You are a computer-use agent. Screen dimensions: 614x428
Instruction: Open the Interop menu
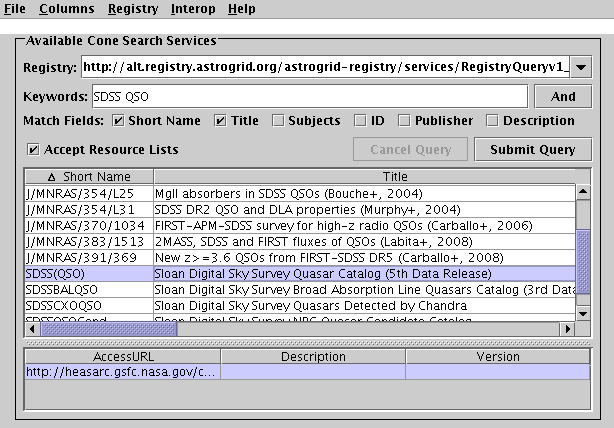pos(193,9)
